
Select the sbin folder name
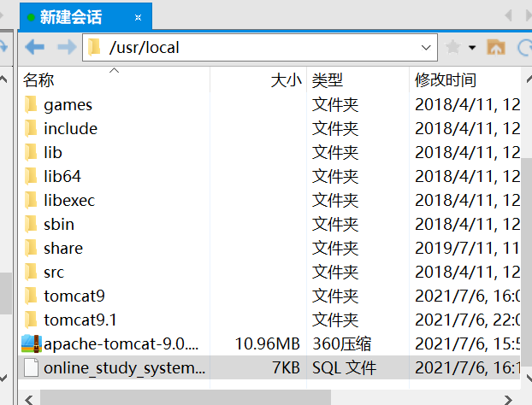coord(59,225)
